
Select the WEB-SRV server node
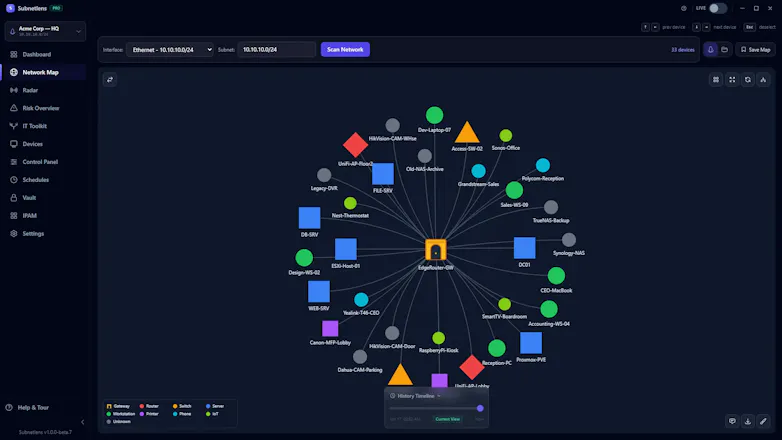tap(319, 292)
